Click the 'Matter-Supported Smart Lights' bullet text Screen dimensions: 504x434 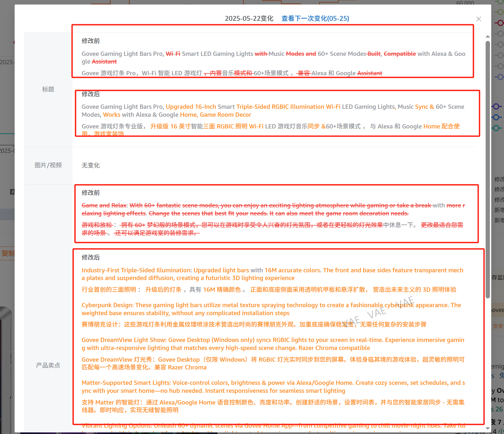273,387
